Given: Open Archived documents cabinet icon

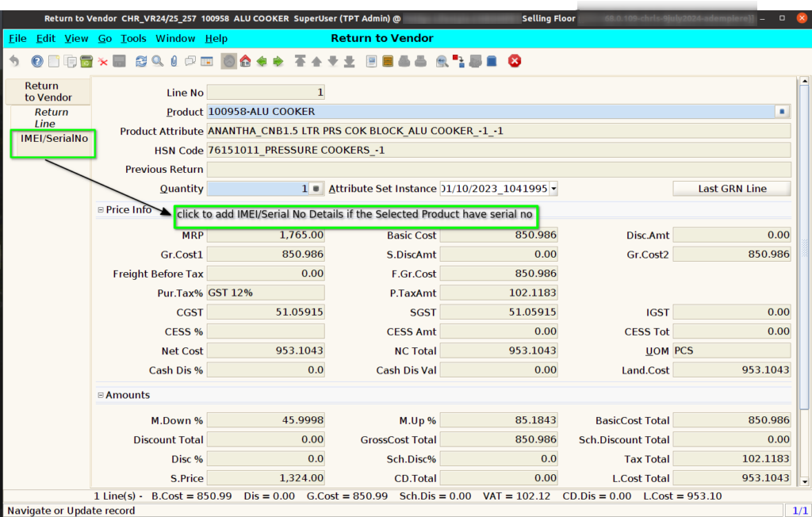Looking at the screenshot, I should coord(387,61).
